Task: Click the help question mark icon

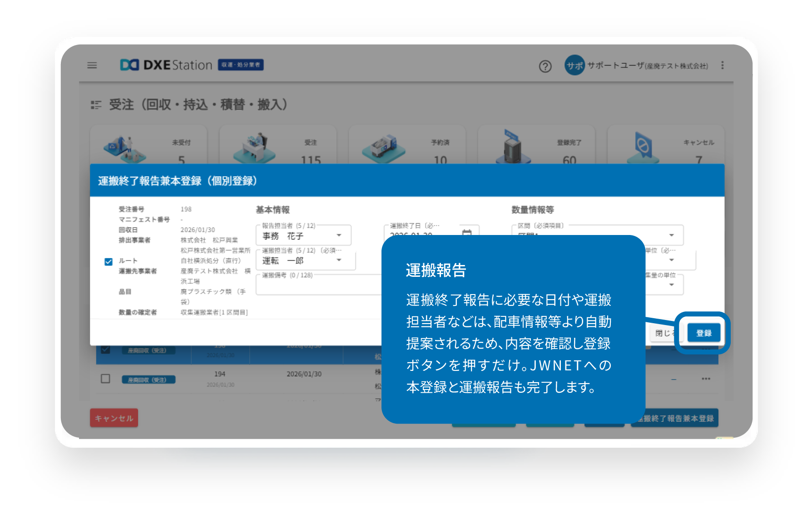Action: (x=545, y=67)
